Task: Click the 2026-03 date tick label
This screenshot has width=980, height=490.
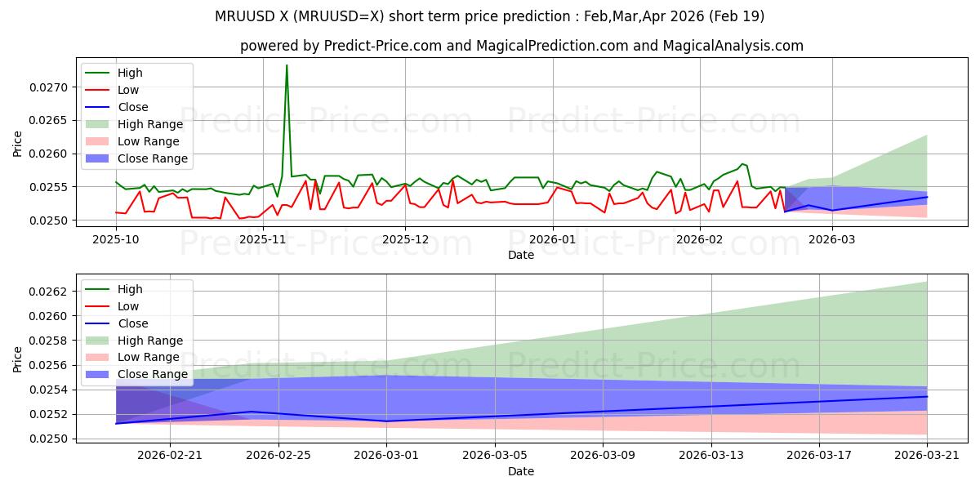Action: (x=832, y=239)
